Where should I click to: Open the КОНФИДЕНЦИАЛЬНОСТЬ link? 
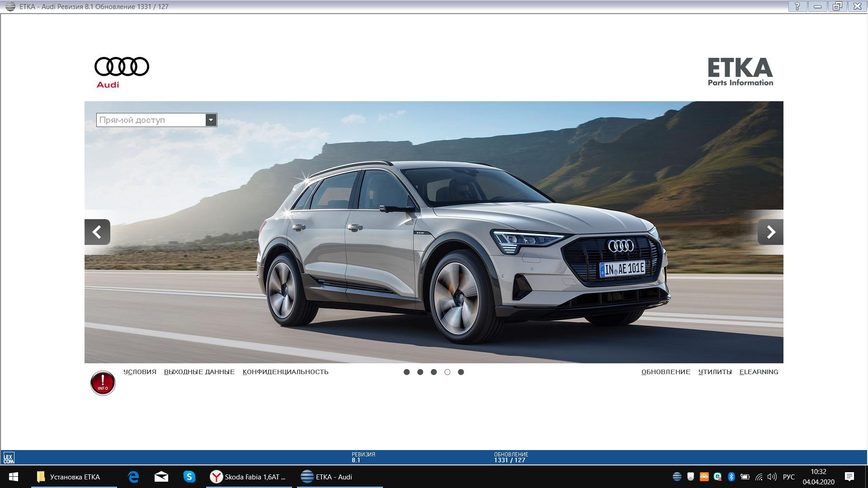coord(285,372)
